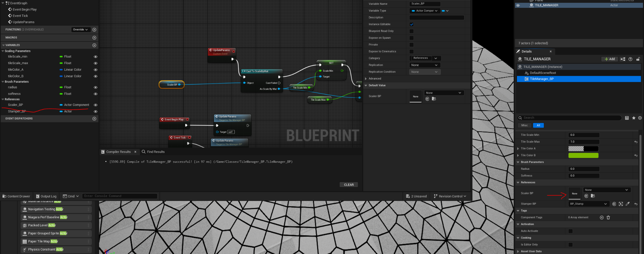The height and width of the screenshot is (254, 644).
Task: Open the Override functions dropdown
Action: tap(80, 30)
